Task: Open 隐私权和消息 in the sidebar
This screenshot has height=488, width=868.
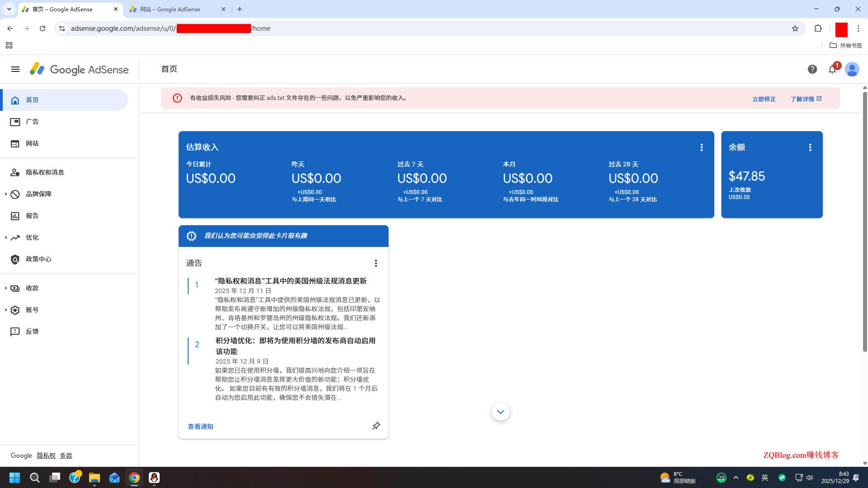Action: click(64, 172)
